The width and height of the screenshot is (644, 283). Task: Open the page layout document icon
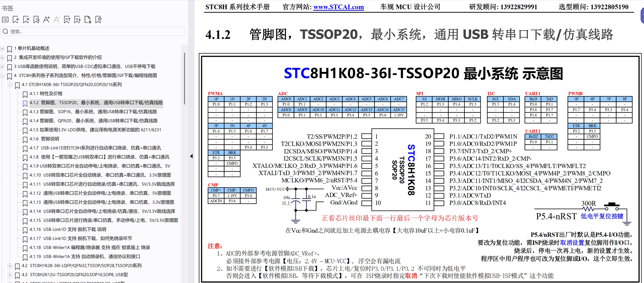88,20
